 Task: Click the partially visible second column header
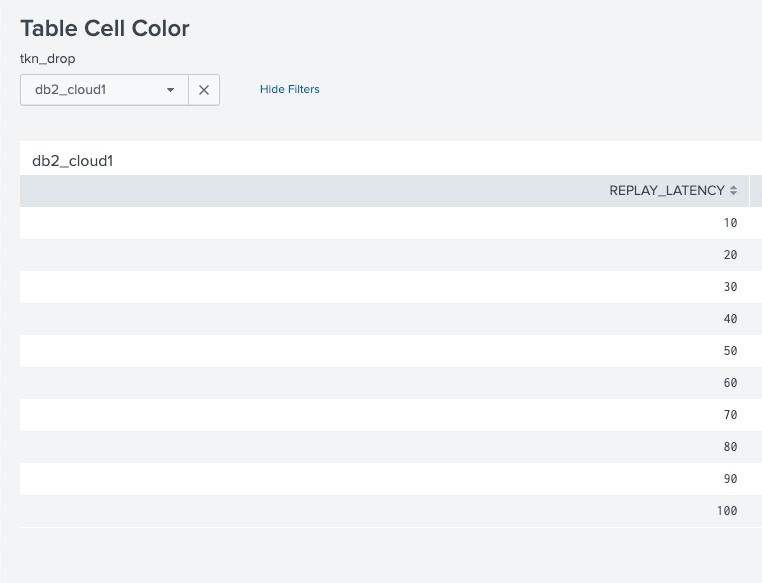click(x=756, y=191)
